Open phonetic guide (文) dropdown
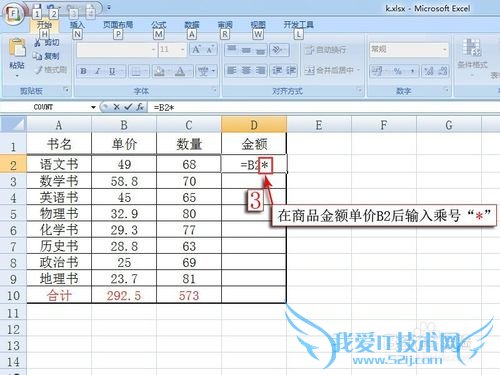 tap(206, 71)
